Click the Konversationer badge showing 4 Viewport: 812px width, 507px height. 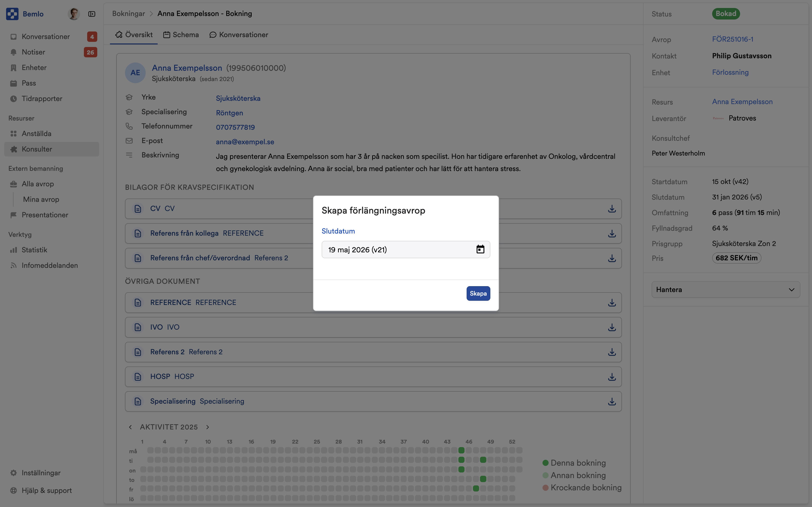[92, 37]
